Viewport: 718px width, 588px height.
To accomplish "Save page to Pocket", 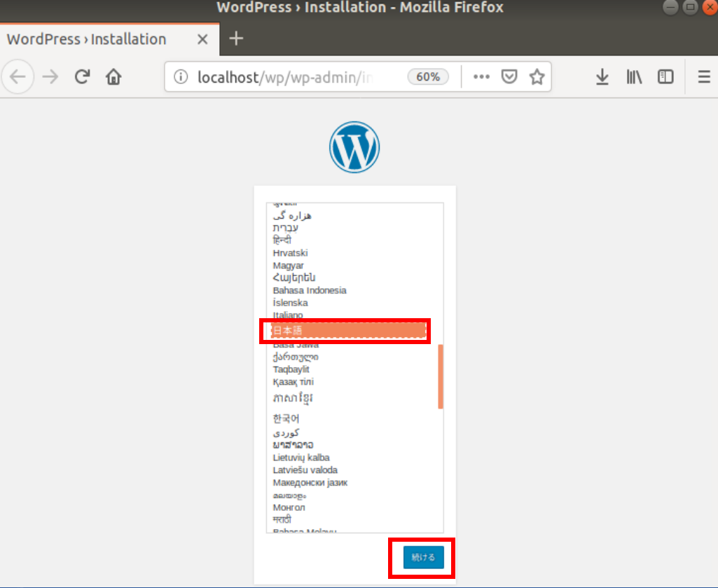I will pyautogui.click(x=509, y=76).
